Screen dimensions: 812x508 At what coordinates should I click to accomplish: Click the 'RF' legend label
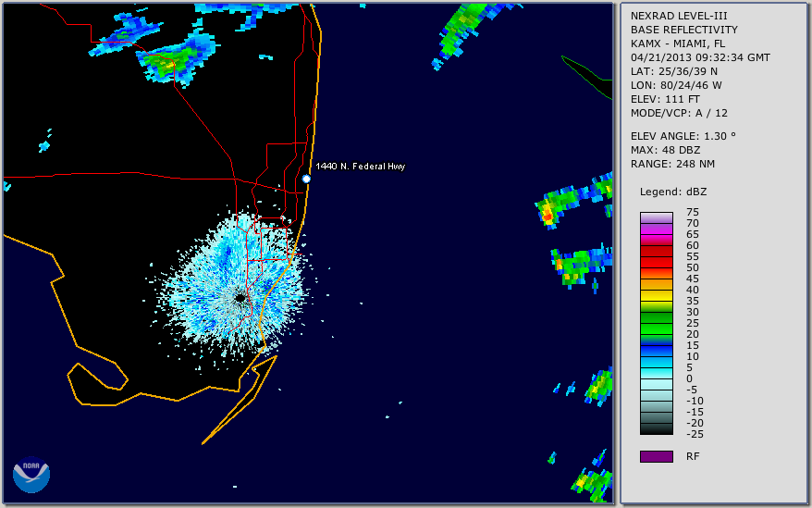693,457
